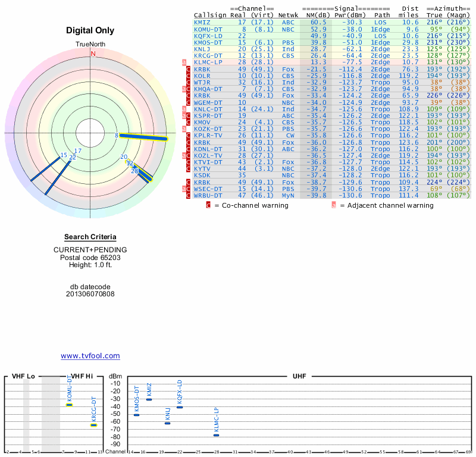Click the KRCG-DT callsign in the table
This screenshot has width=476, height=457.
(208, 55)
